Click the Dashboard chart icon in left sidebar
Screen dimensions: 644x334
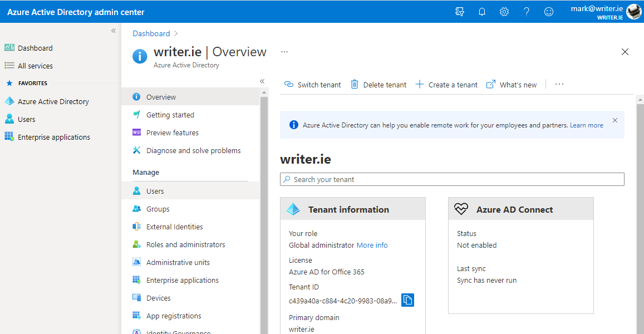pyautogui.click(x=9, y=48)
